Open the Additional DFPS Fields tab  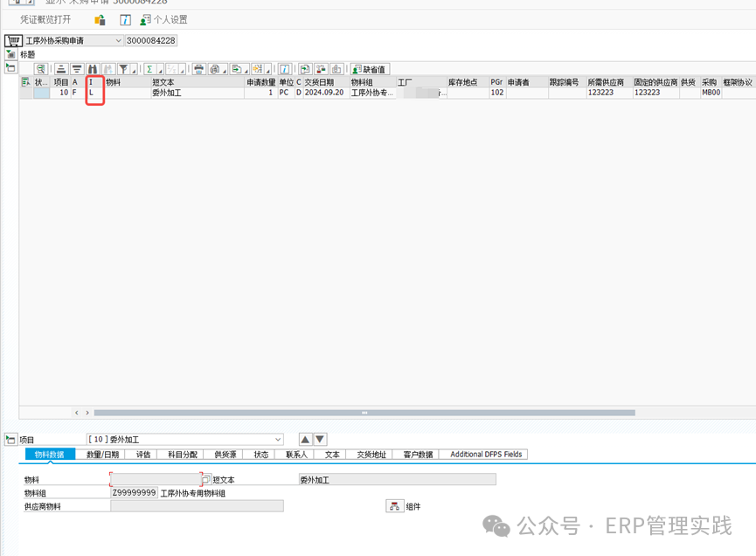coord(485,455)
